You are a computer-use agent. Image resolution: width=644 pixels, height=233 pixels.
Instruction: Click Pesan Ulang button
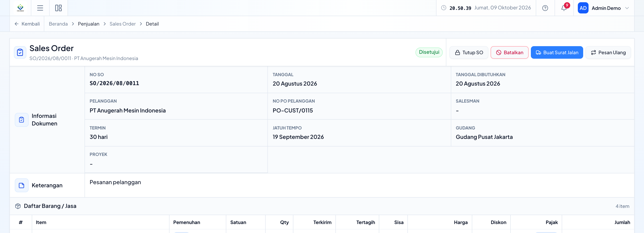tap(608, 52)
